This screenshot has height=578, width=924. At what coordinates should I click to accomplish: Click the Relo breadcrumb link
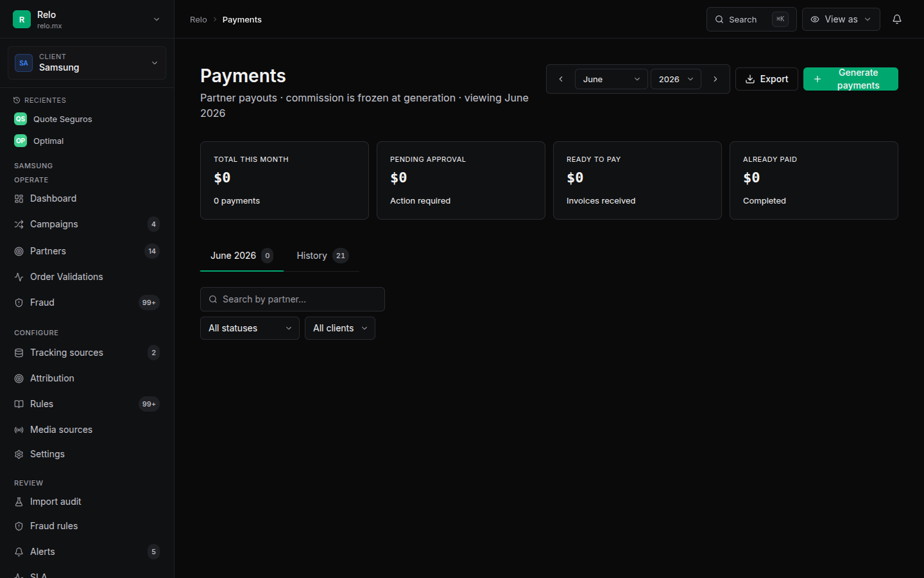point(198,19)
